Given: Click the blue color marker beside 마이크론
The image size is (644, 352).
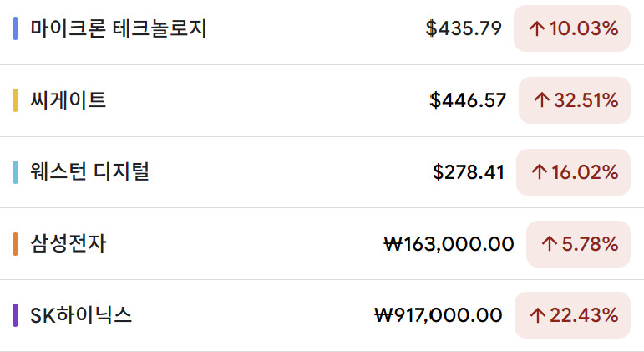Looking at the screenshot, I should click(x=15, y=29).
